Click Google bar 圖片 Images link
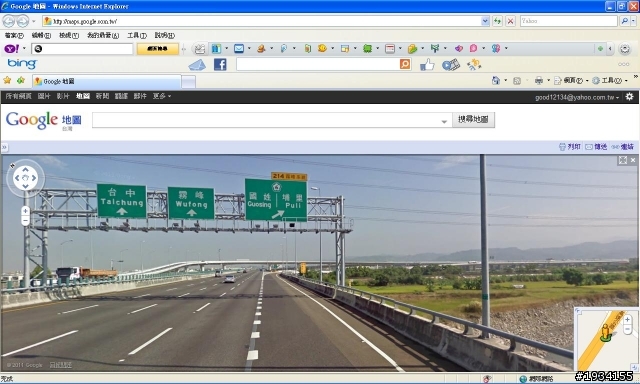This screenshot has height=384, width=640. [44, 96]
